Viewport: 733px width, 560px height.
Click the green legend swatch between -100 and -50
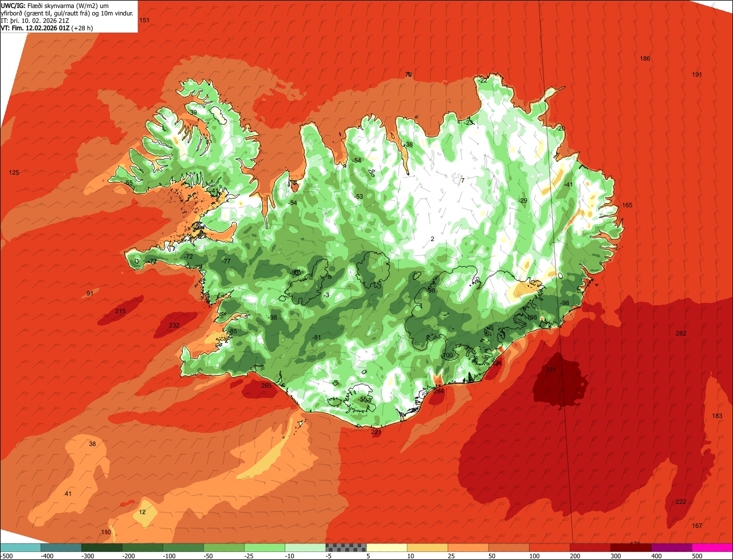click(x=183, y=547)
